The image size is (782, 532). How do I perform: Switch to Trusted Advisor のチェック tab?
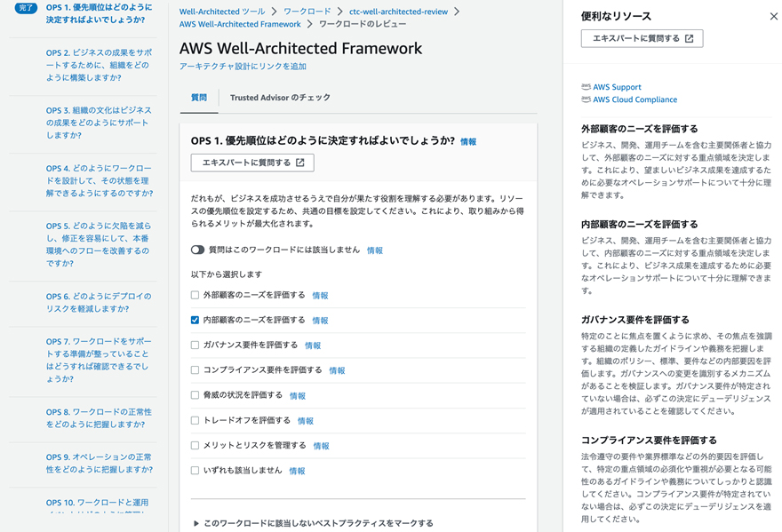pyautogui.click(x=280, y=98)
